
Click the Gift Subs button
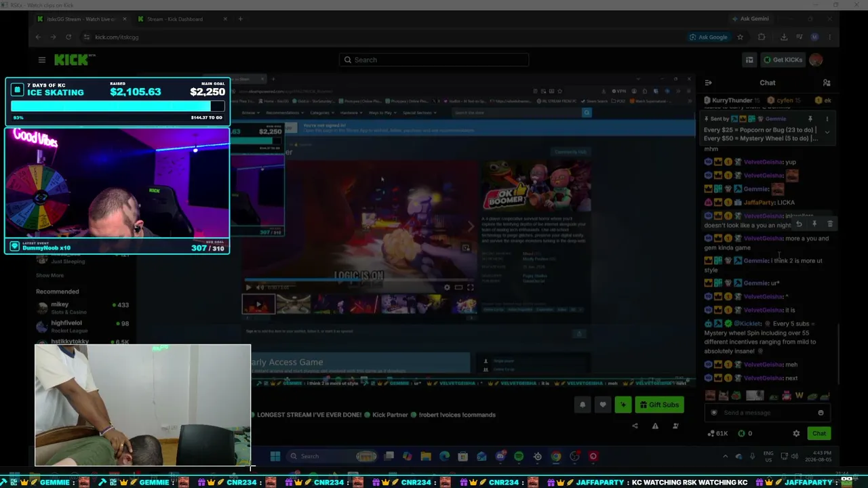tap(658, 405)
